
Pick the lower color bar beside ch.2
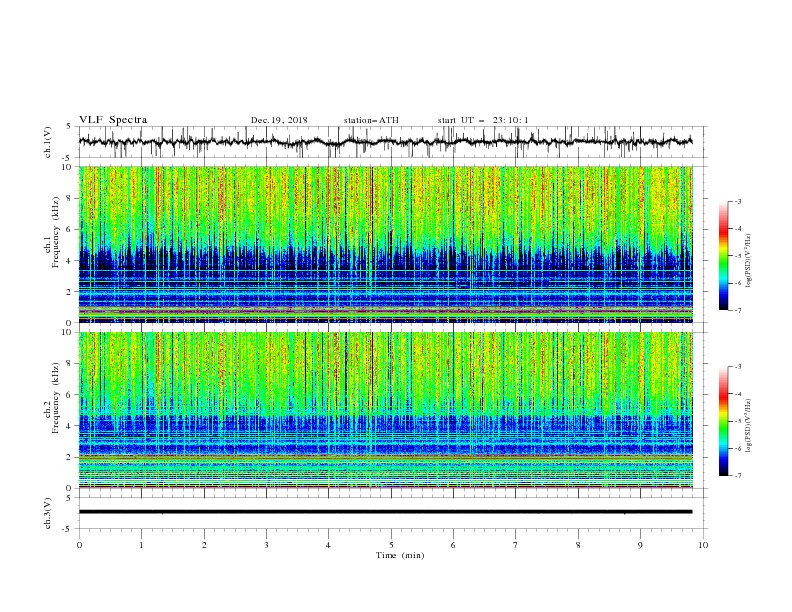724,421
